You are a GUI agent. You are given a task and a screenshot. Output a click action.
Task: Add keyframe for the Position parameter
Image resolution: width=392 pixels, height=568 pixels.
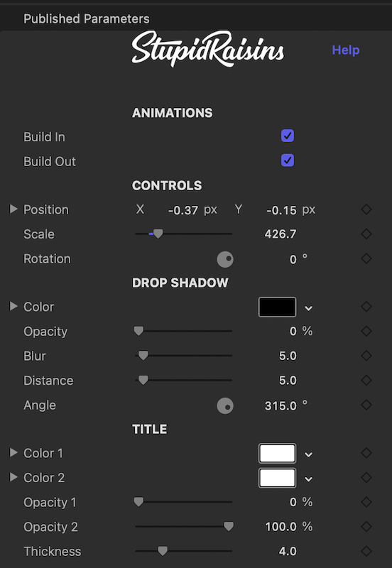[366, 209]
